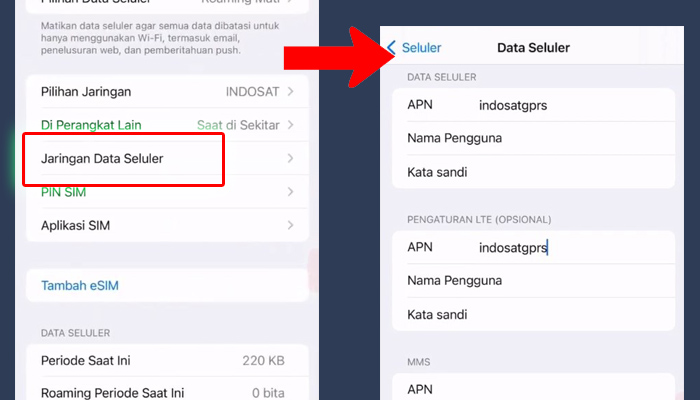The image size is (700, 400).
Task: Expand chevron beside Saat di Sekitar
Action: (291, 125)
